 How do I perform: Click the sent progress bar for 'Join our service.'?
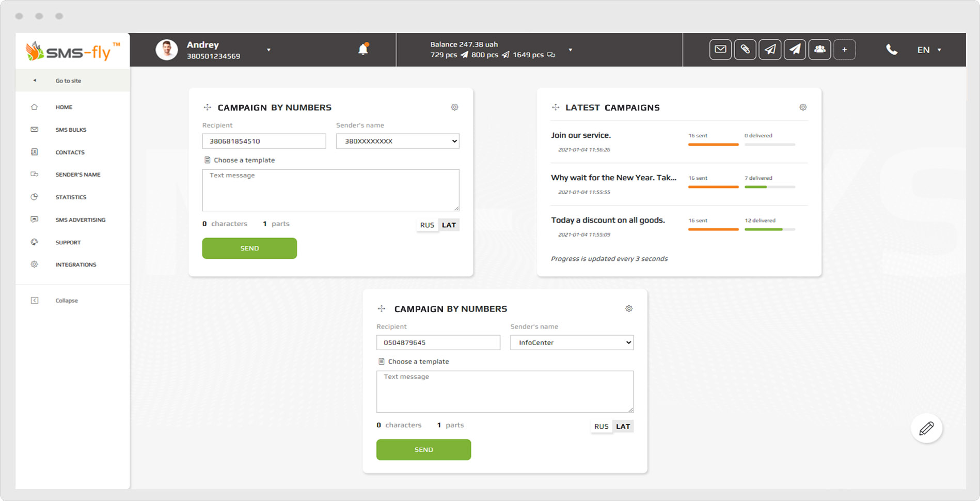[713, 145]
